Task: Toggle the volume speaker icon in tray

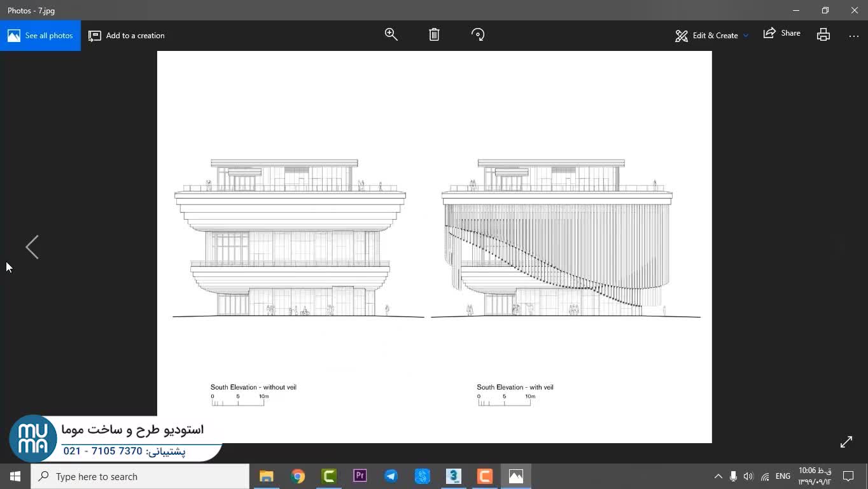Action: (748, 476)
